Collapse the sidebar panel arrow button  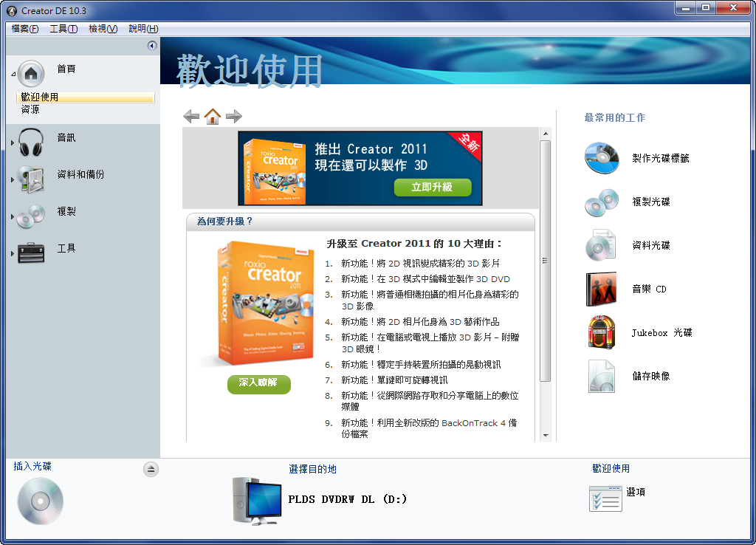pyautogui.click(x=152, y=46)
